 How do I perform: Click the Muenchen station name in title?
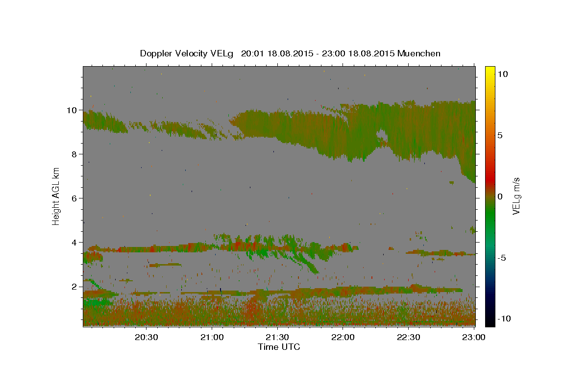pos(419,53)
